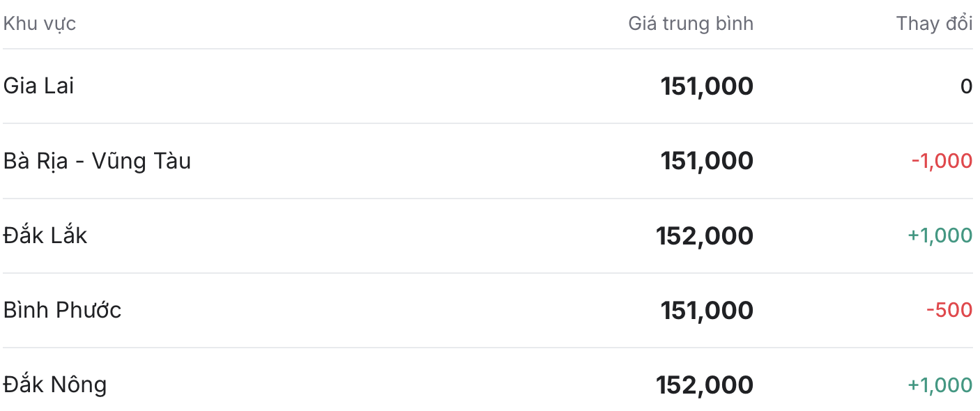Click Bà Rịa - Vũng Tàu price 151,000
This screenshot has height=411, width=980.
(x=707, y=161)
